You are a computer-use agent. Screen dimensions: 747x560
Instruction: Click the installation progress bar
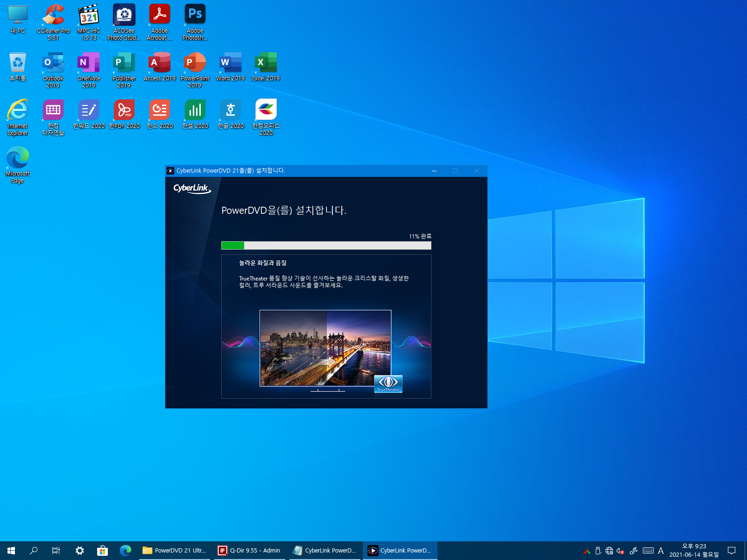326,245
